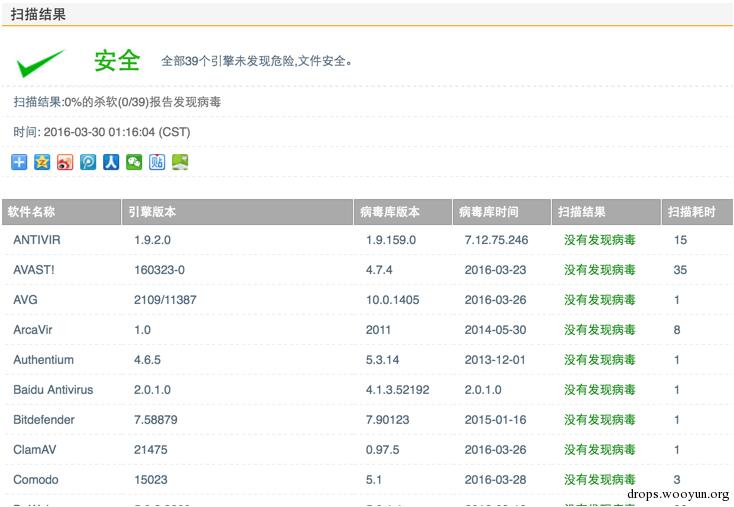This screenshot has height=507, width=734.
Task: Select the AVG software name
Action: click(x=25, y=300)
